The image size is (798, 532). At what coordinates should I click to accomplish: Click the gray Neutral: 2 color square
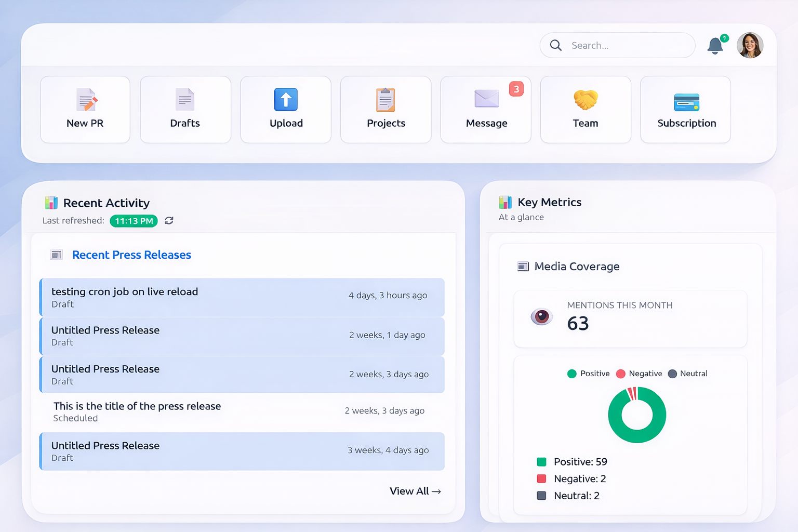click(541, 496)
